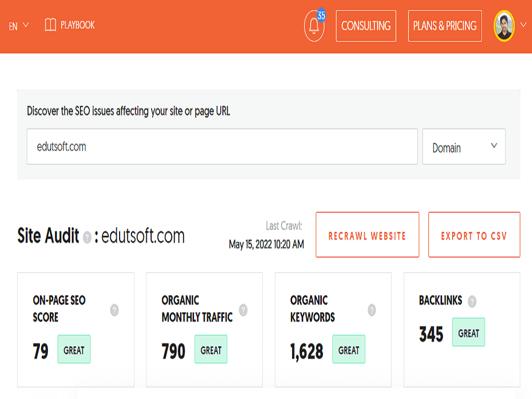Click the ORGANIC KEYWORDS card title
532x399 pixels.
click(x=312, y=309)
